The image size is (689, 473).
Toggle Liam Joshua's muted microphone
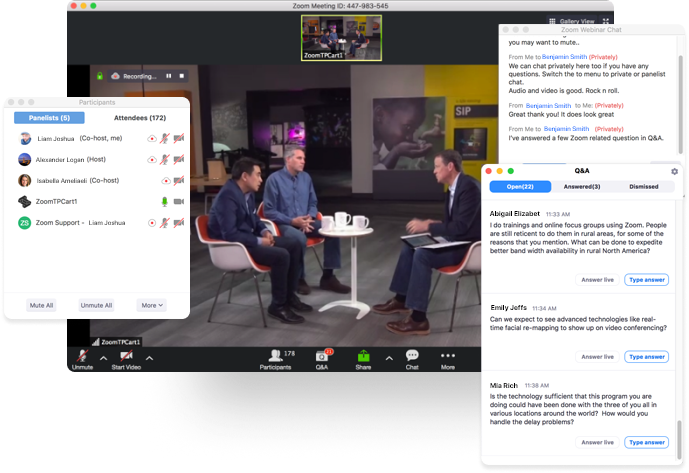[x=164, y=138]
